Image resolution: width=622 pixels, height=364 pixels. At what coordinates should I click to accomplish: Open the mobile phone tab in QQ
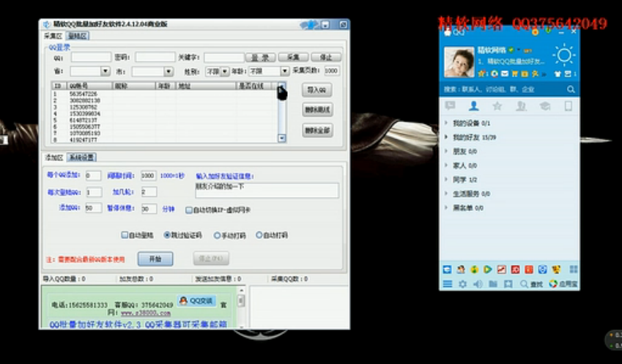pyautogui.click(x=568, y=106)
